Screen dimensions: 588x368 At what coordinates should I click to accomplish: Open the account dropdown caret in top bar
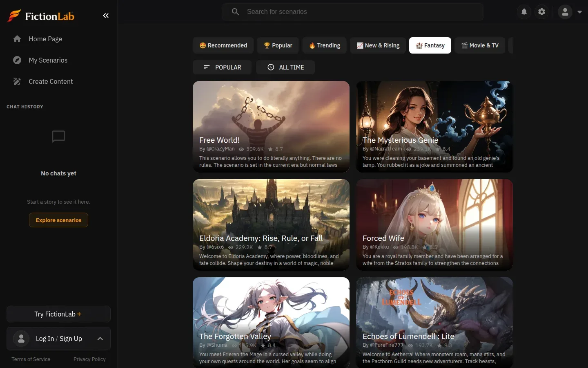(x=579, y=12)
